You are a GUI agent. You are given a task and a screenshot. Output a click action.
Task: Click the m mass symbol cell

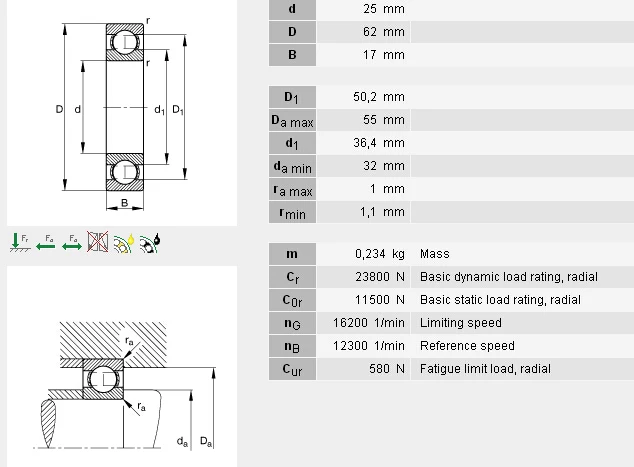pyautogui.click(x=292, y=254)
